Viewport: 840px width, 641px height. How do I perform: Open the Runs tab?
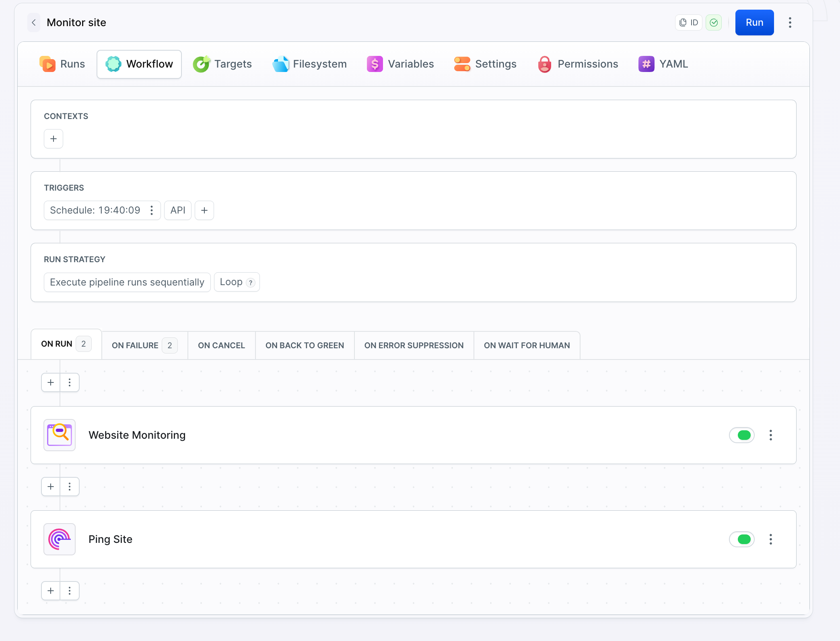coord(62,64)
